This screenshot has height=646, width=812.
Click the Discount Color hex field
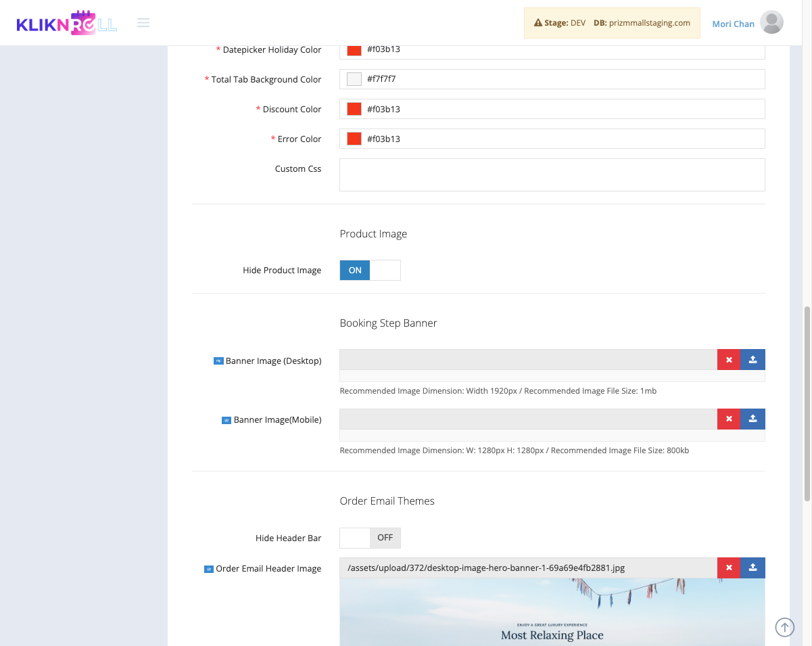tap(552, 109)
